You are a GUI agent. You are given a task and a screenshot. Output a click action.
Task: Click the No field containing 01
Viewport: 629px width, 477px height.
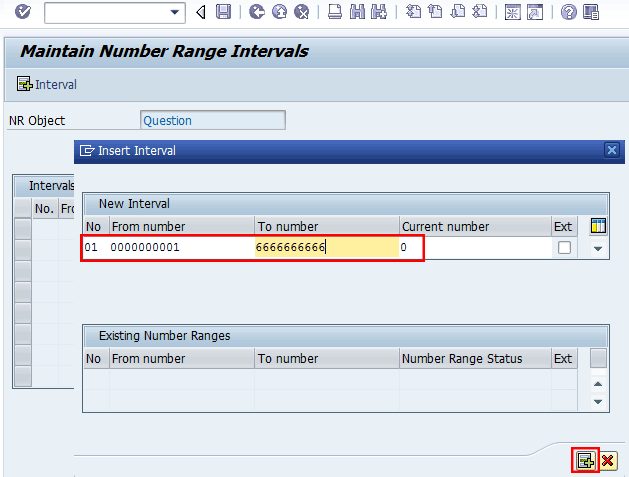[96, 247]
